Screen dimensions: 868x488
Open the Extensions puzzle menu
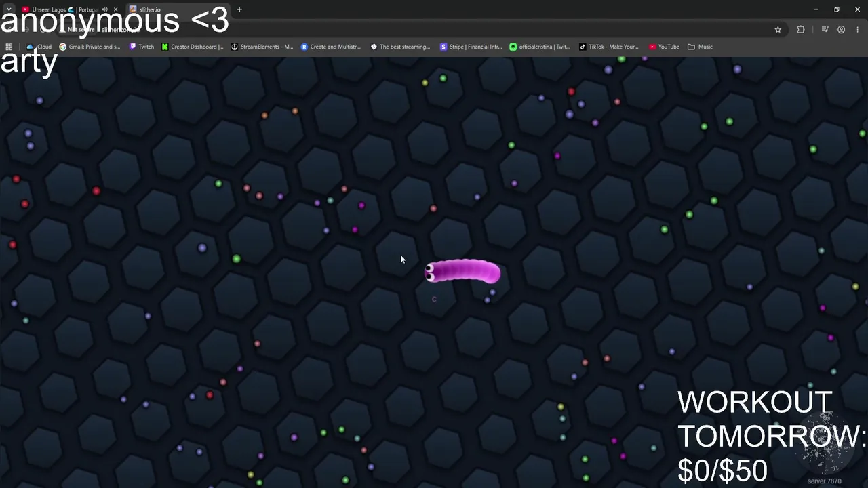pos(801,30)
